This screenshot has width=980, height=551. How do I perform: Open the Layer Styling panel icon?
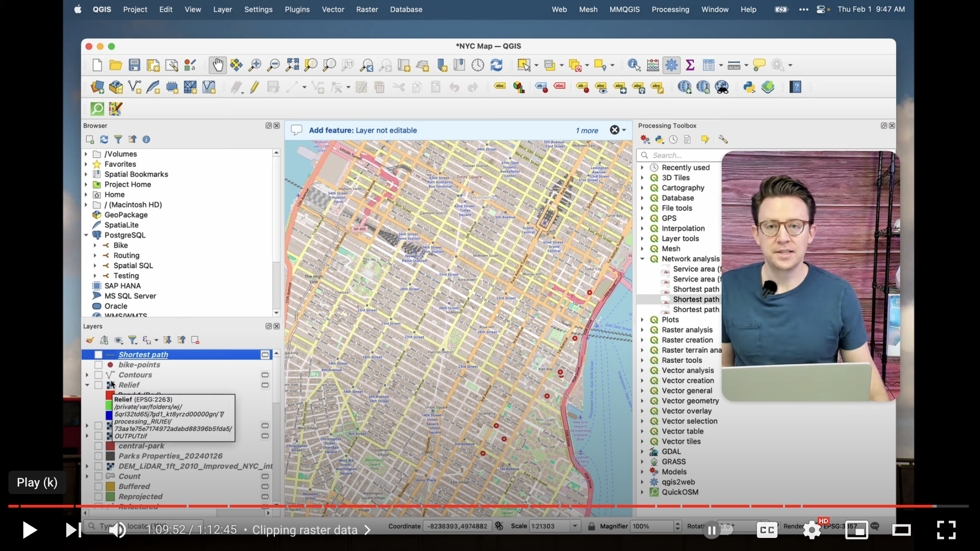pos(90,340)
